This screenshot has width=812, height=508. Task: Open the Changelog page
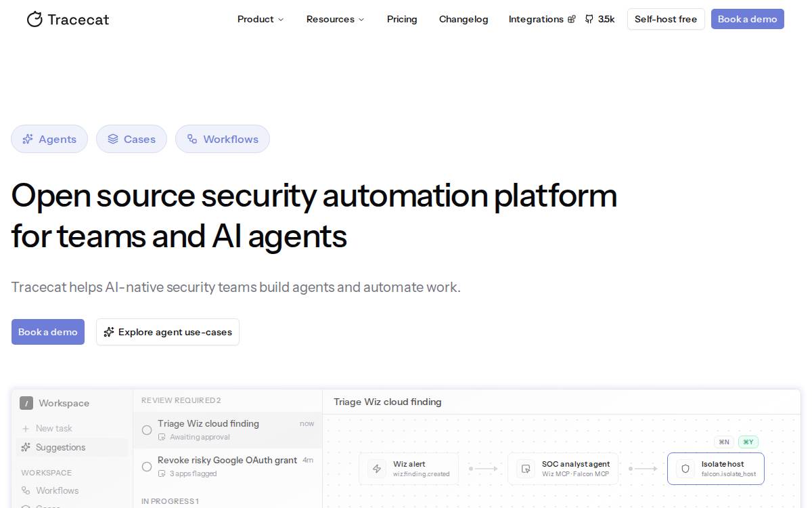coord(464,19)
